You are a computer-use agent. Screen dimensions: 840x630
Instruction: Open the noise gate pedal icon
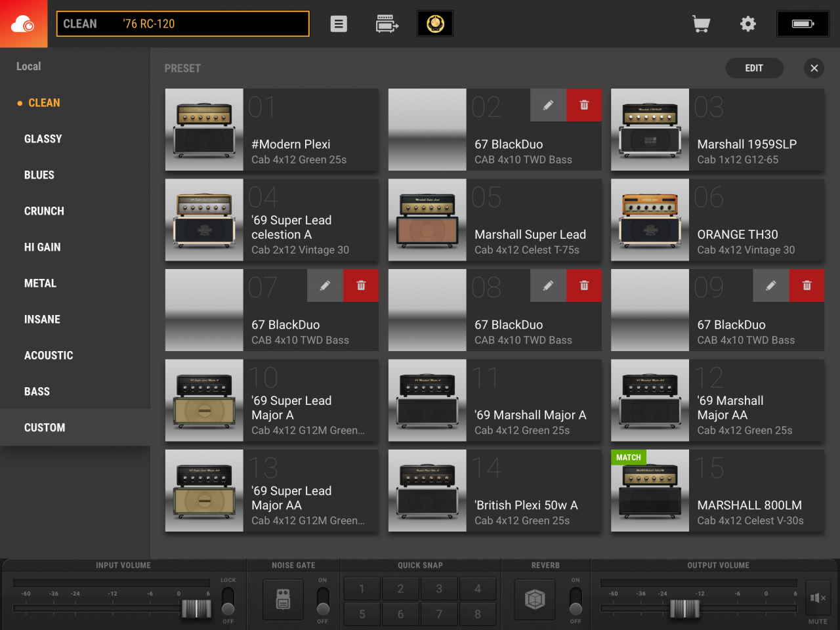point(283,599)
